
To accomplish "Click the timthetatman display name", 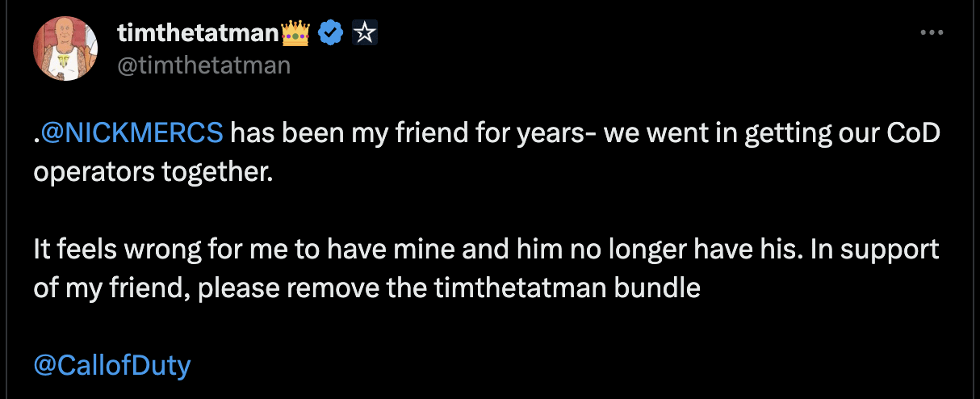I will pyautogui.click(x=199, y=32).
